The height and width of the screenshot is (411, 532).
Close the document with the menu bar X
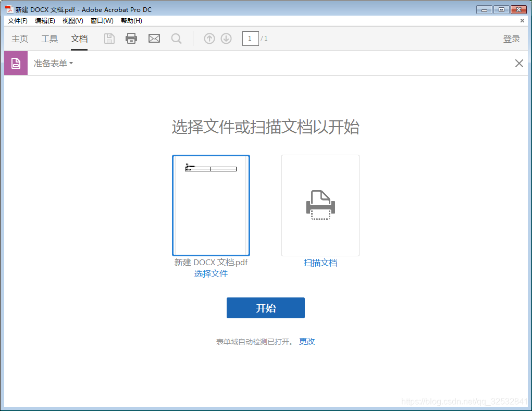coord(522,21)
